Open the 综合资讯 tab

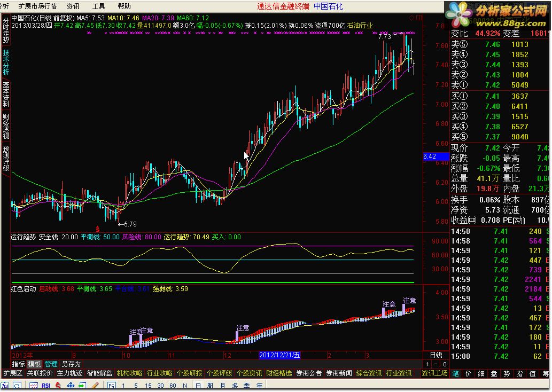click(x=369, y=373)
